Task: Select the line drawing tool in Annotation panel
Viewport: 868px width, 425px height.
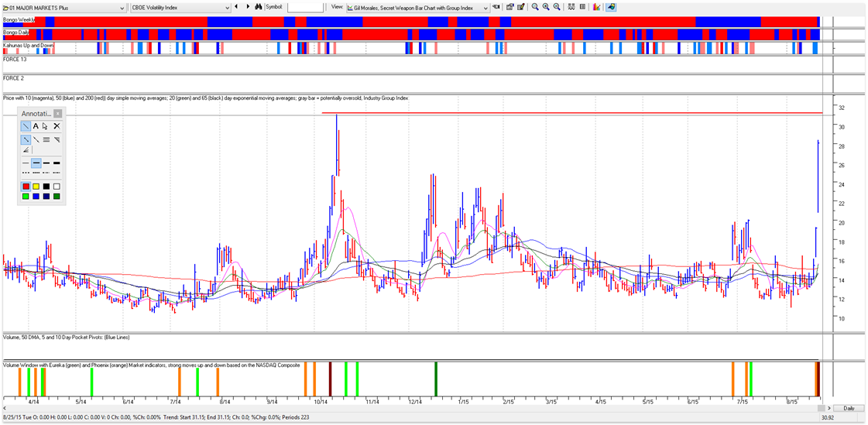Action: coord(26,126)
